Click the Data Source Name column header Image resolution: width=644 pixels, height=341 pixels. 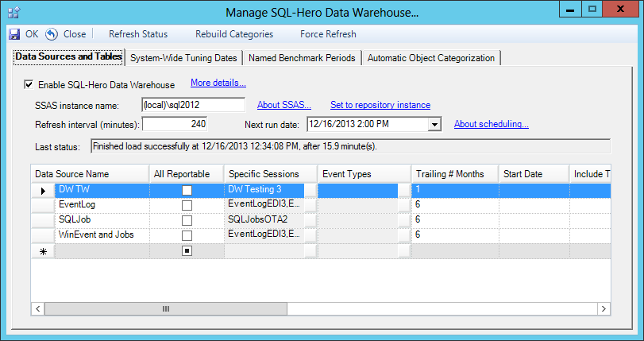click(90, 174)
